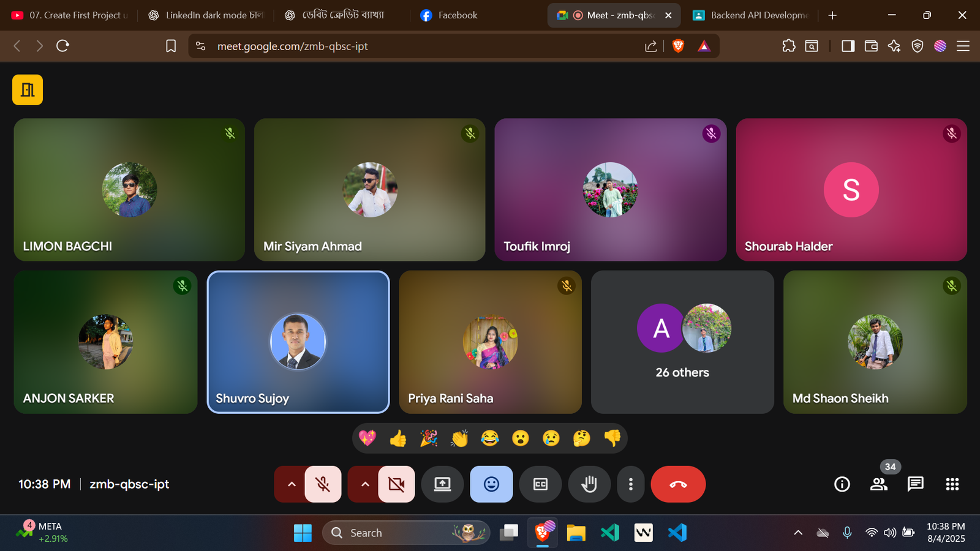Send the thumbs up reaction

point(398,438)
